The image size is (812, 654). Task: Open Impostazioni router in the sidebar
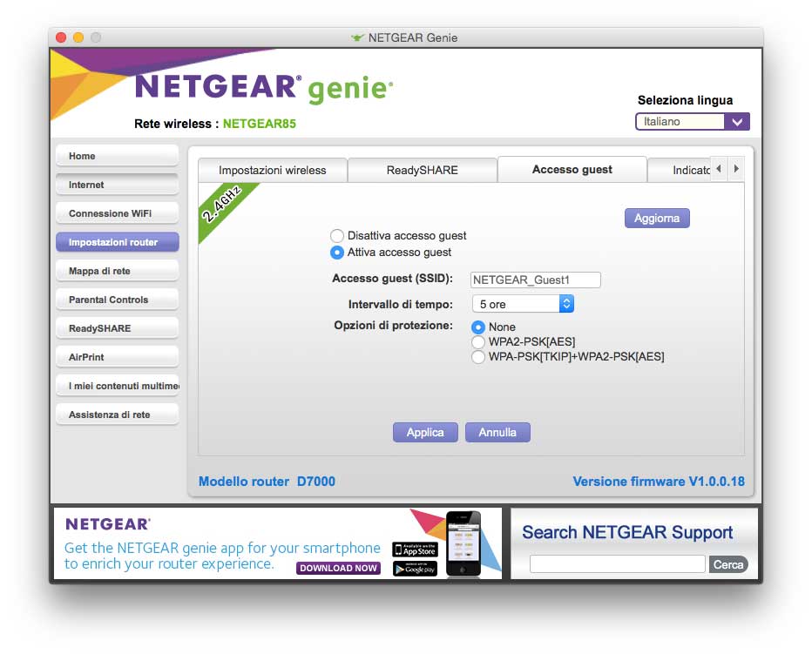point(117,242)
